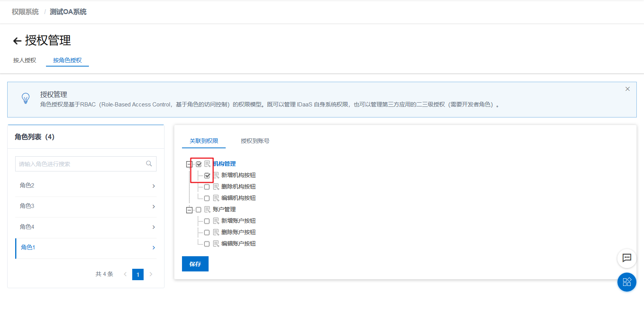Viewport: 644px width, 322px height.
Task: Expand the chevron for 角色2
Action: click(x=153, y=186)
